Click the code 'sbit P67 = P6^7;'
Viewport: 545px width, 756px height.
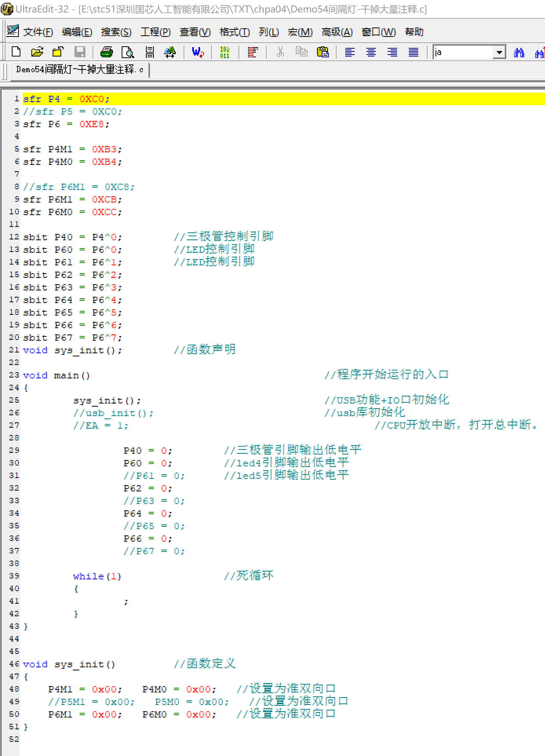pyautogui.click(x=72, y=338)
